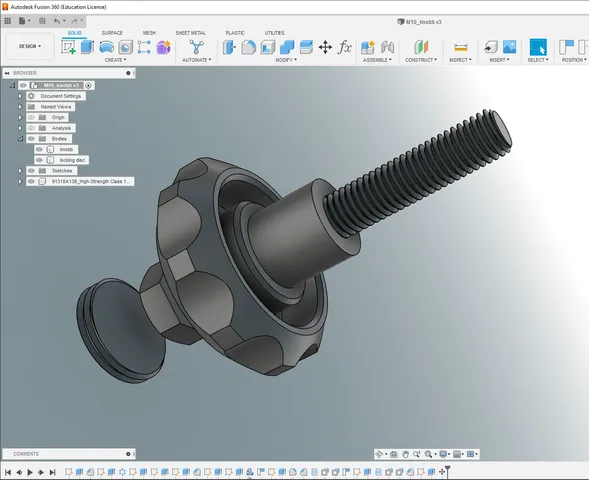The height and width of the screenshot is (480, 589).
Task: Choose the Insert Canvas image icon
Action: click(509, 47)
